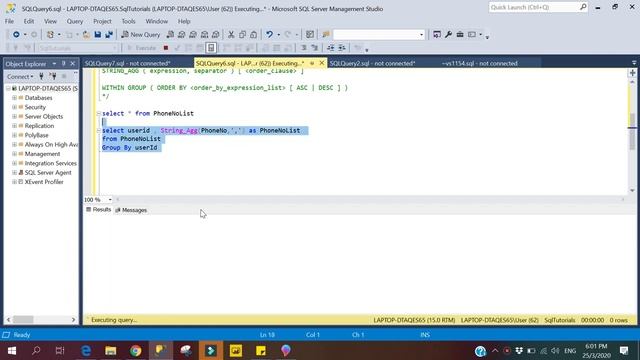This screenshot has height=360, width=640.
Task: Open Object Explorer window position dropdown
Action: 54,64
